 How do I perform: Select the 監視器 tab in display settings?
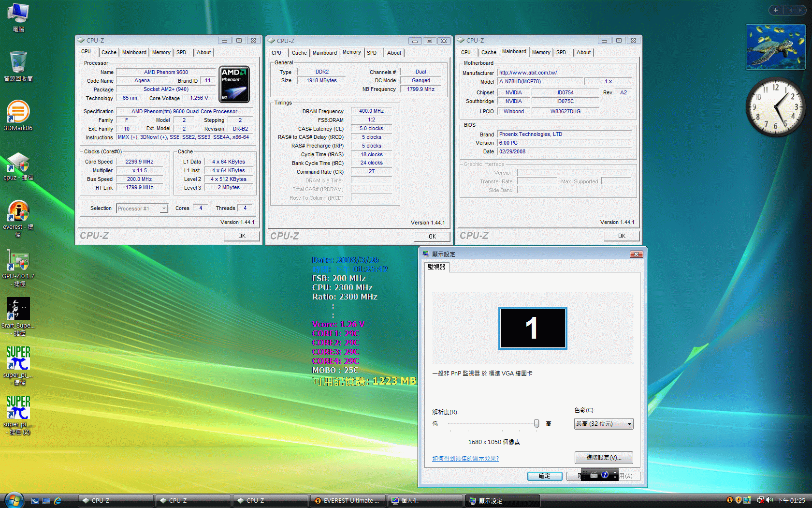point(436,267)
